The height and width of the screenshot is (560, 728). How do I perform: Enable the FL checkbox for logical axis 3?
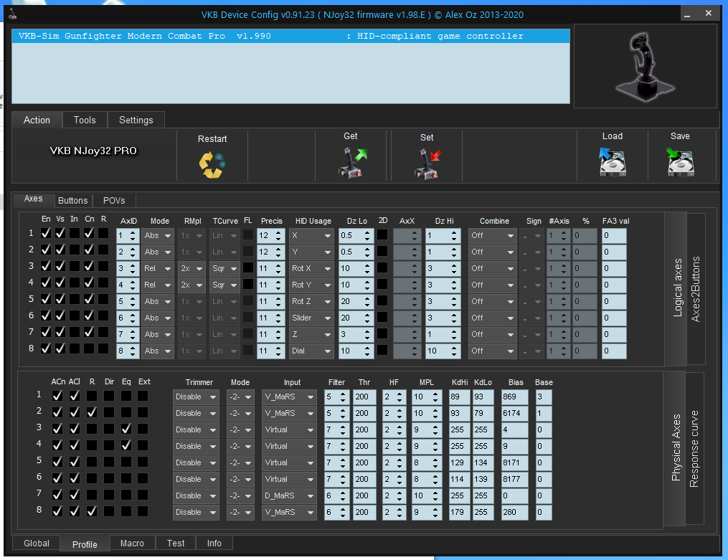[248, 267]
